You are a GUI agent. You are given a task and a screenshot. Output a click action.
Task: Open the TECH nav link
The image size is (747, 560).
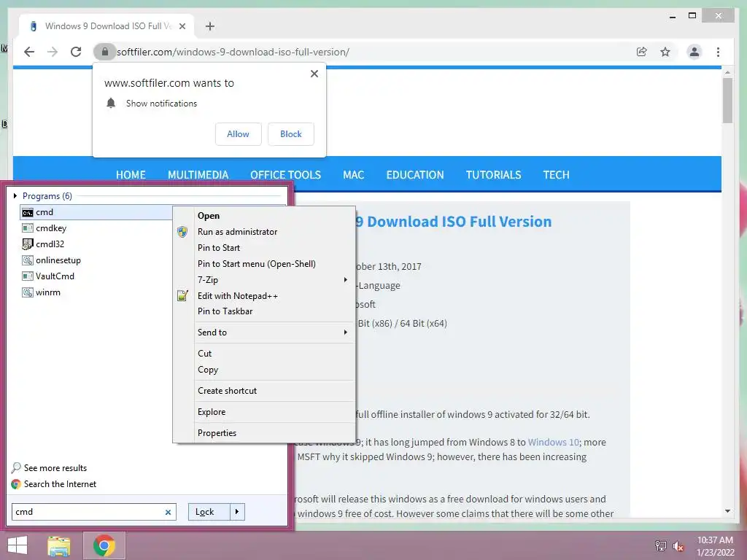556,175
